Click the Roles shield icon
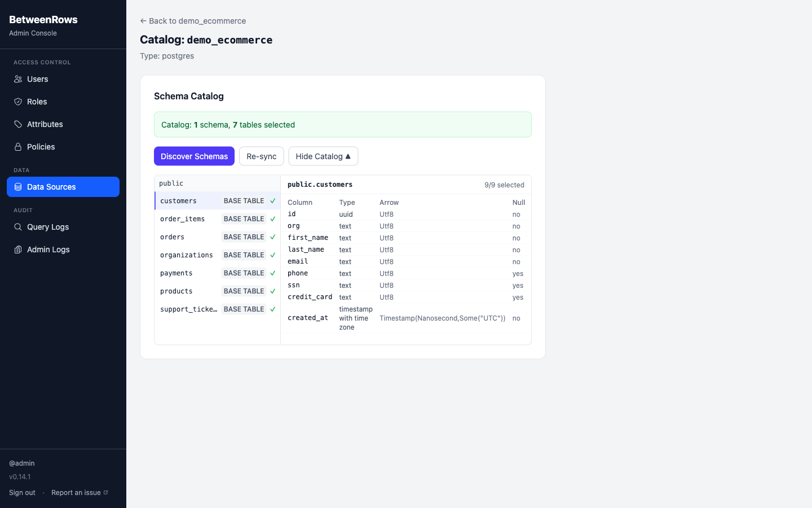This screenshot has width=812, height=508. coord(17,102)
